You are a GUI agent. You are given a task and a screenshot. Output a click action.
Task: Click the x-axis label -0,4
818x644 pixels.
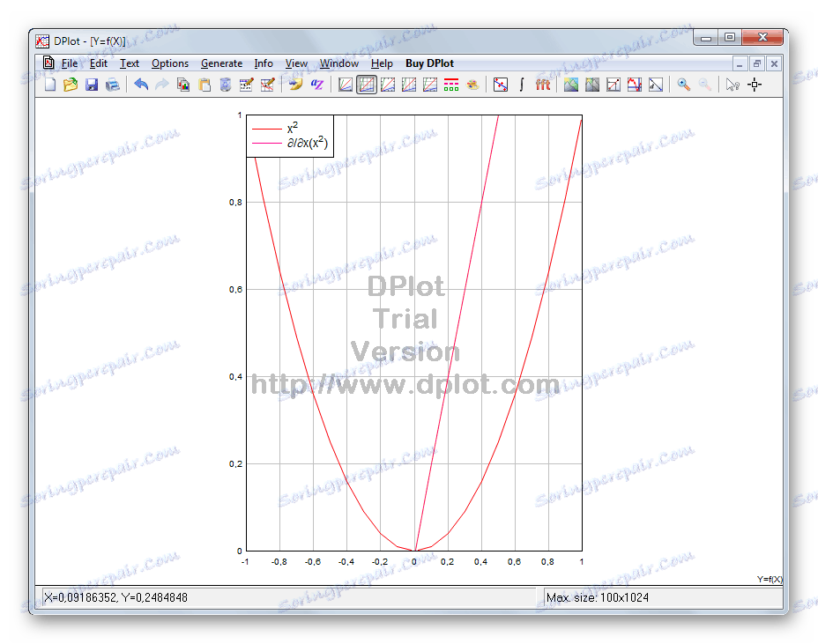coord(346,561)
